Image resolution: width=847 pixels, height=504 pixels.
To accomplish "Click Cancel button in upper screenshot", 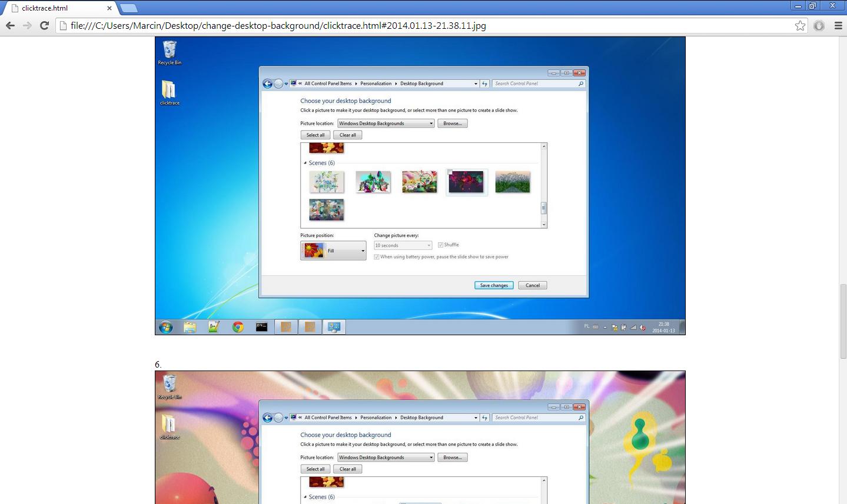I will click(533, 285).
